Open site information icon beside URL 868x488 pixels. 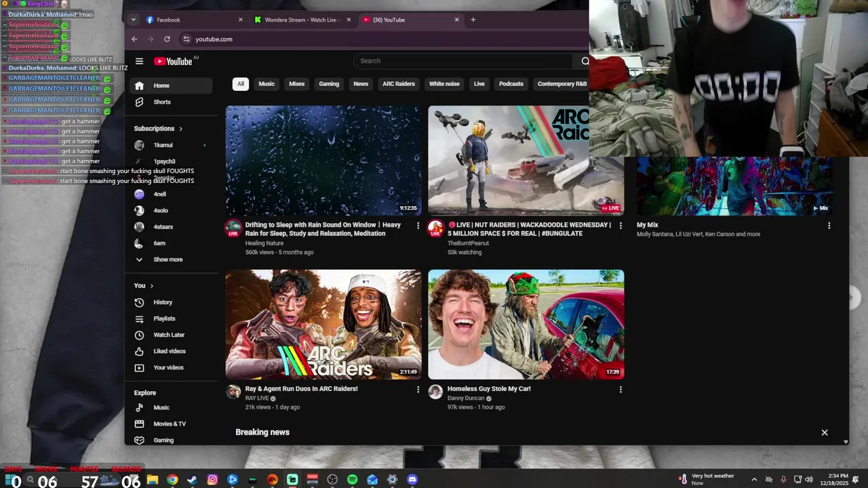(x=186, y=39)
